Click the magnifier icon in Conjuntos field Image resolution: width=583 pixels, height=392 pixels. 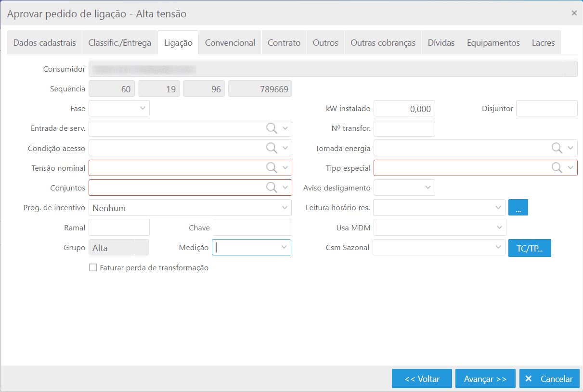[x=272, y=187]
